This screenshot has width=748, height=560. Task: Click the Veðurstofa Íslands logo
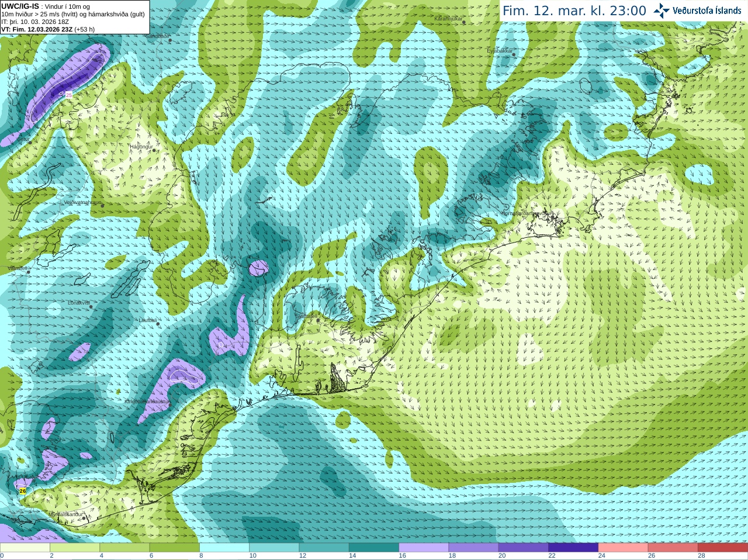pos(698,11)
